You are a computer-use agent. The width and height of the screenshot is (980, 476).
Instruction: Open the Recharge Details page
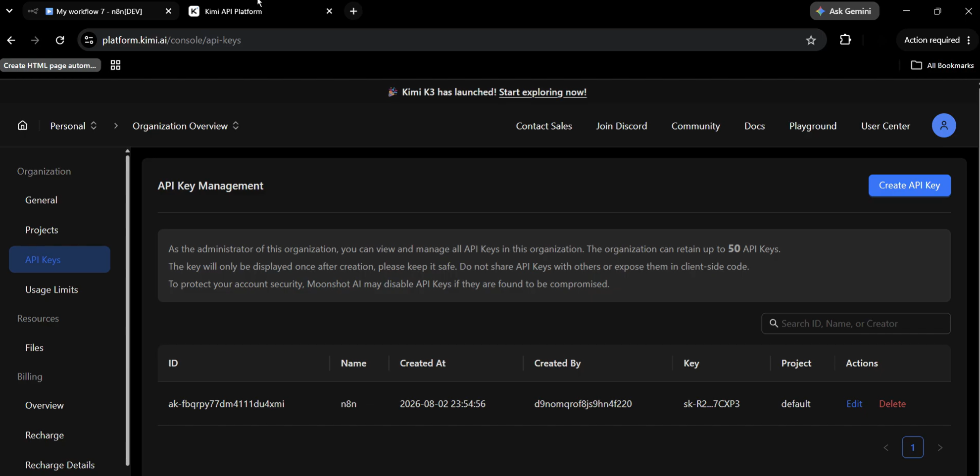[x=59, y=465]
